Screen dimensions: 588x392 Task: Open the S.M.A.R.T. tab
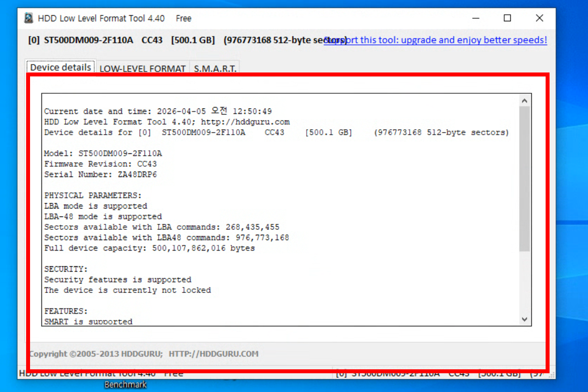(x=215, y=69)
